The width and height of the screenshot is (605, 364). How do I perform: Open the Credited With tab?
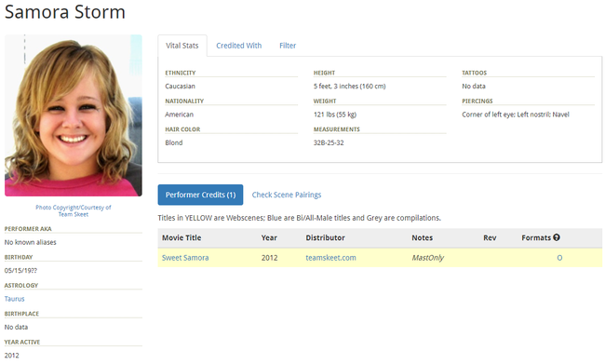point(238,46)
